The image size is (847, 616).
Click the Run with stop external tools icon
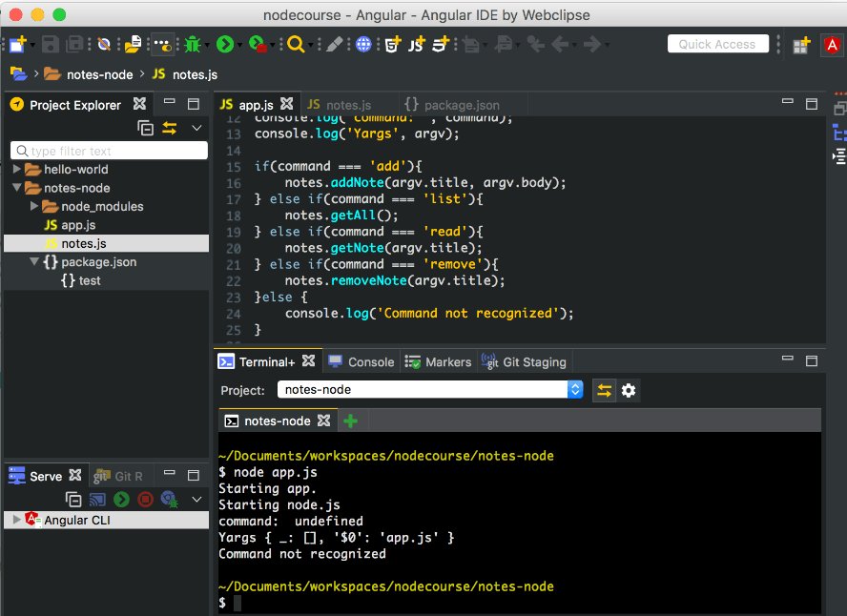[x=258, y=44]
